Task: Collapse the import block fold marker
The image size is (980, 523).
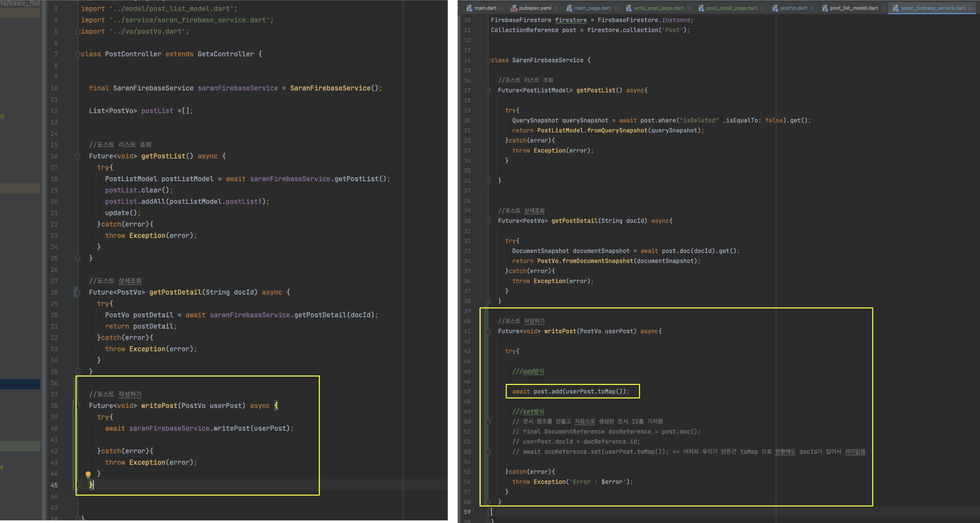Action: pos(78,32)
